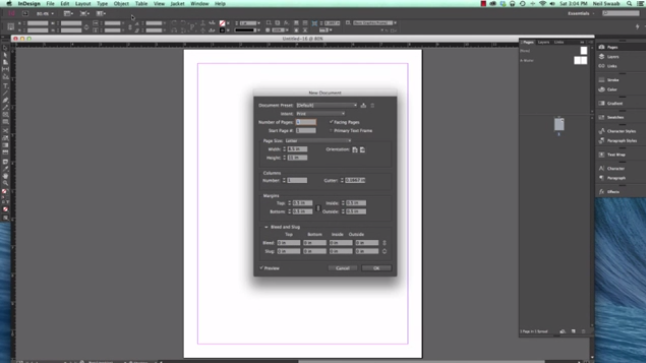Open the Layout menu

point(83,4)
